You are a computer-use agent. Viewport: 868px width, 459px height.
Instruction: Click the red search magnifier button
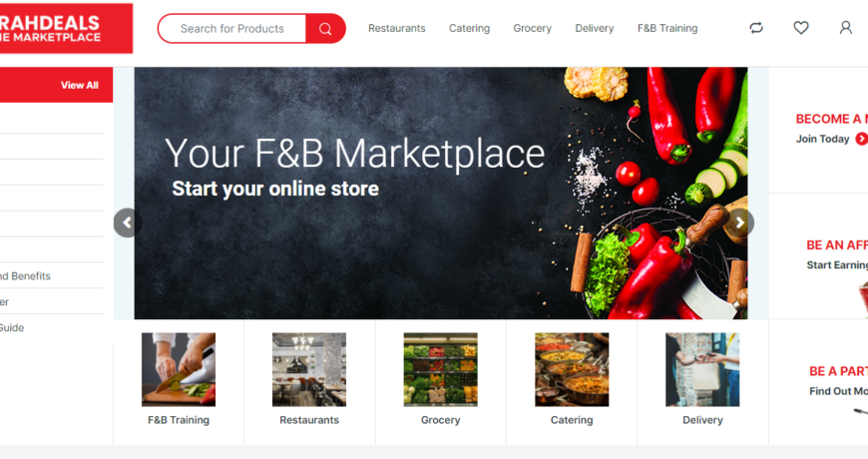click(x=325, y=29)
